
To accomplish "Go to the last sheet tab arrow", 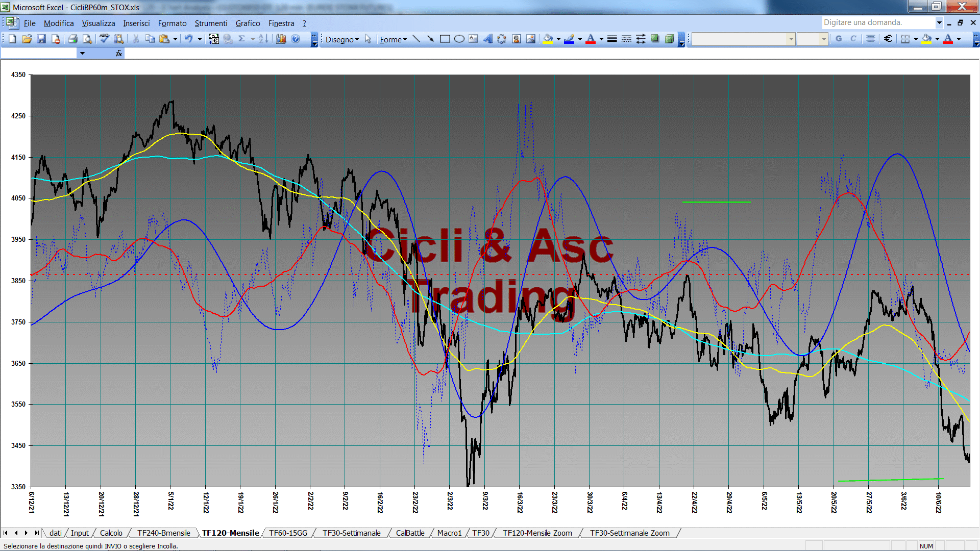I will click(37, 533).
